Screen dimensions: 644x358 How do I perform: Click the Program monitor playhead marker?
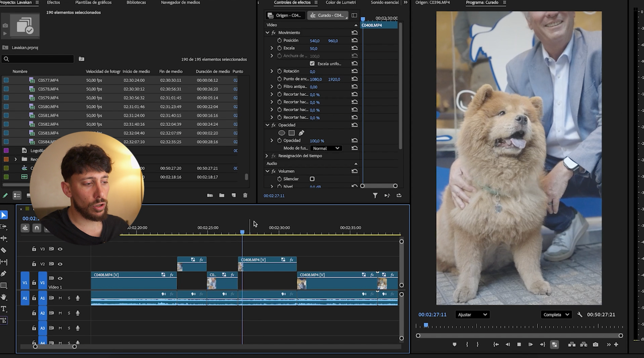coord(426,325)
